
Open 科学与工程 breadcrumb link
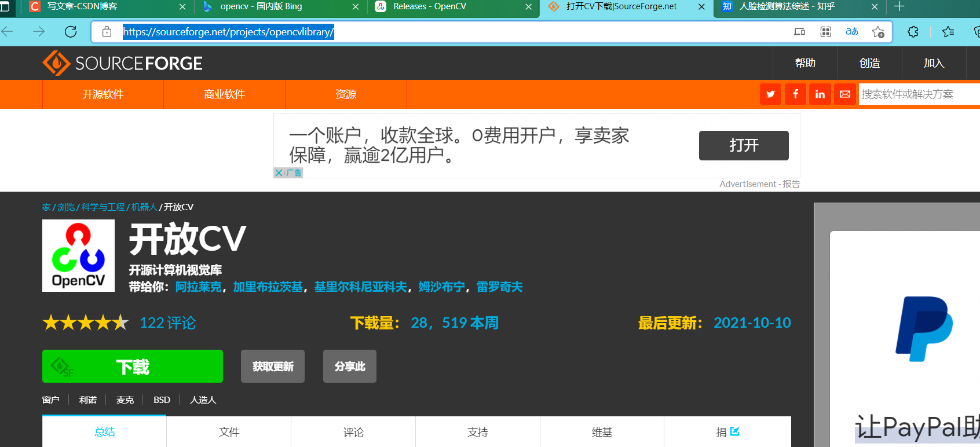click(x=103, y=207)
